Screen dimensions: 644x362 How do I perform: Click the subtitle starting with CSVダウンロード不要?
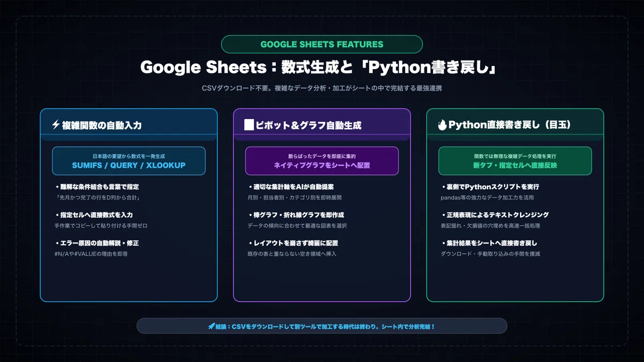[322, 88]
